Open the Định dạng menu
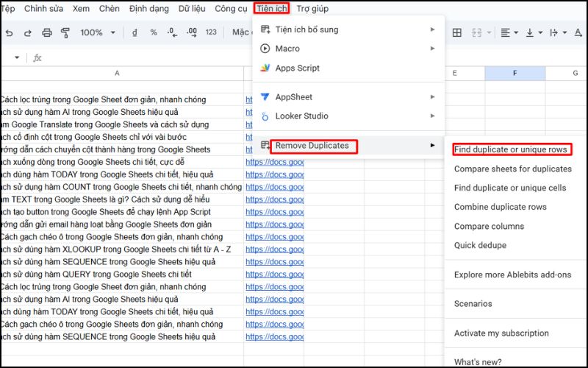This screenshot has width=588, height=368. 149,9
